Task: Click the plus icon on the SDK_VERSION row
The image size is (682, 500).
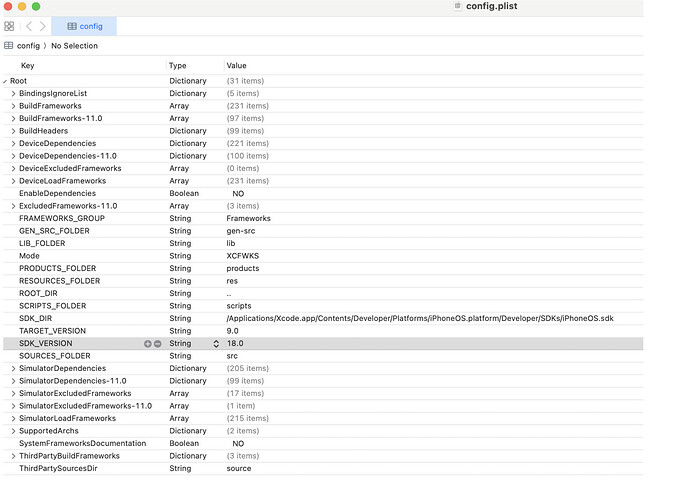Action: coord(148,343)
